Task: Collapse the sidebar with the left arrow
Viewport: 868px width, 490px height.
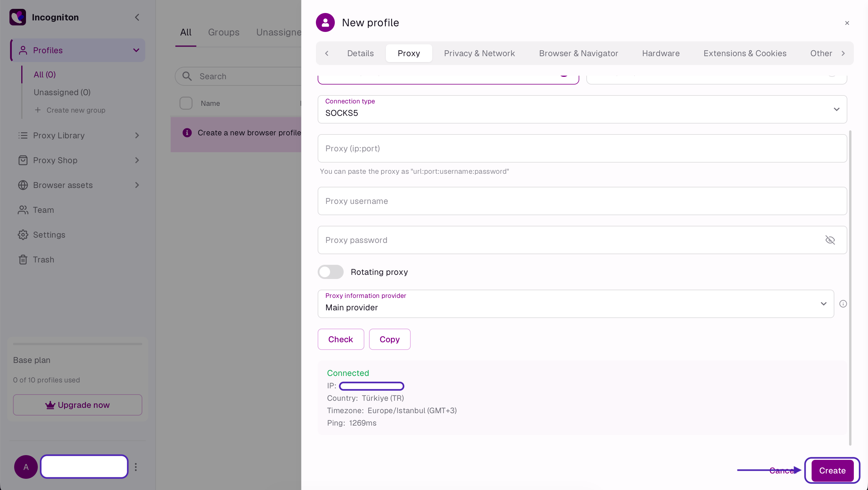Action: tap(137, 17)
